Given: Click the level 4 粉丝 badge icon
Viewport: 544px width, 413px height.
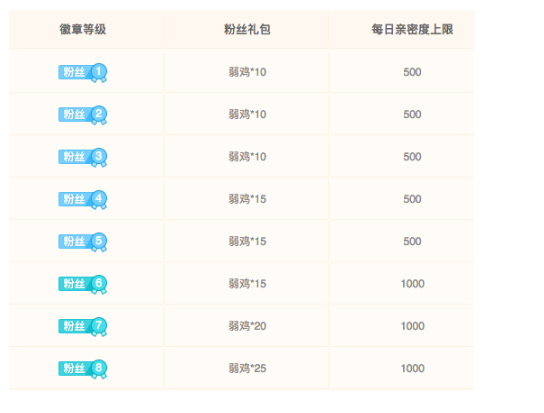Looking at the screenshot, I should click(x=83, y=200).
